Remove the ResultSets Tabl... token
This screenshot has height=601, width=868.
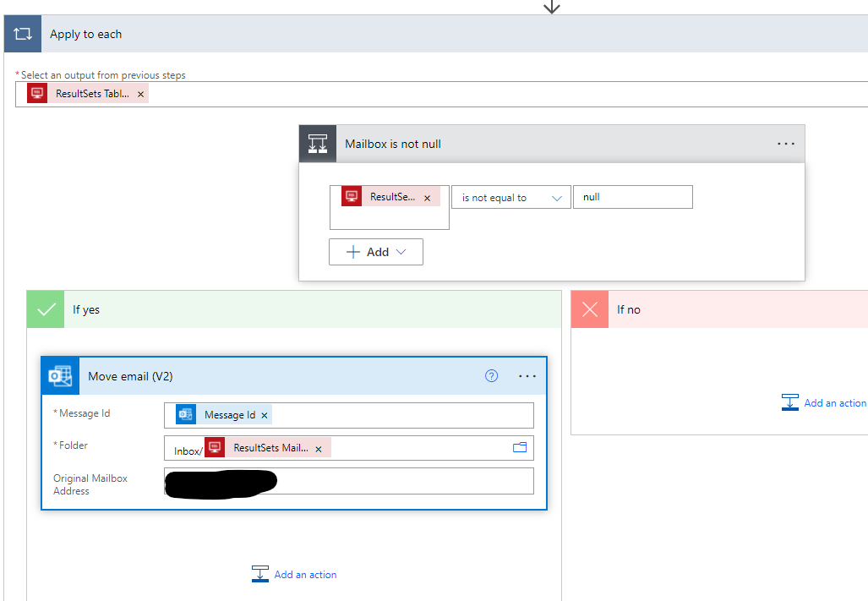click(x=140, y=95)
